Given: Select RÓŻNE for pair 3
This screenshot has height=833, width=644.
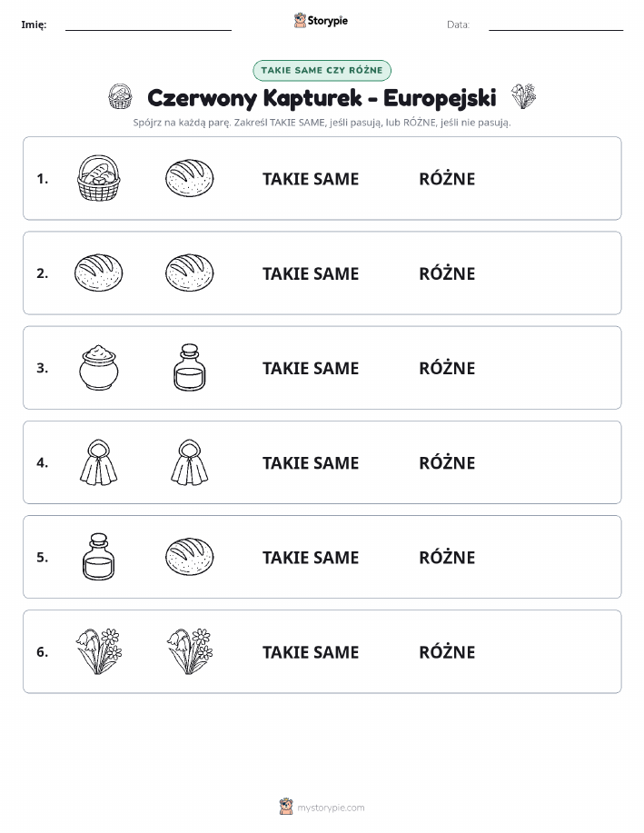Looking at the screenshot, I should pos(447,368).
